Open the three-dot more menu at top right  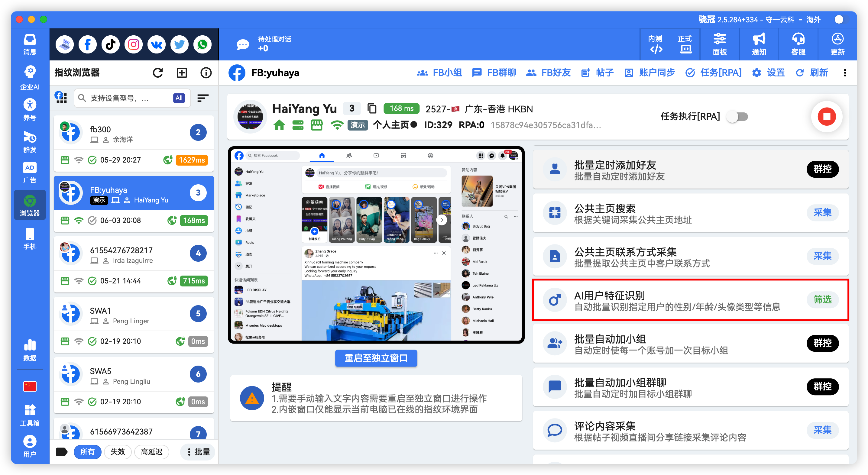click(845, 73)
